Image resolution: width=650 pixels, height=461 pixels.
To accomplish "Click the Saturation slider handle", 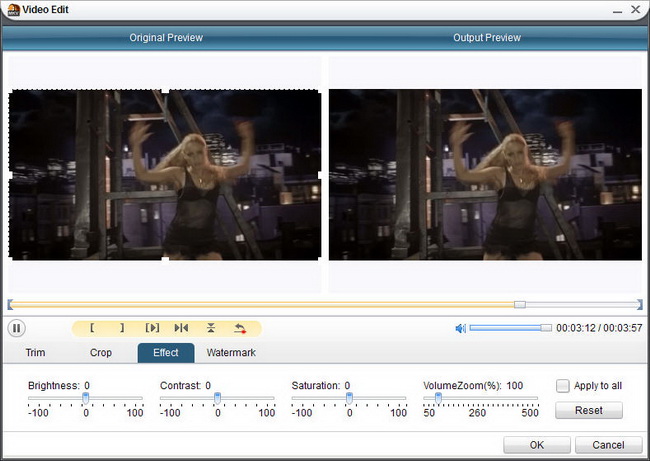I will [349, 398].
